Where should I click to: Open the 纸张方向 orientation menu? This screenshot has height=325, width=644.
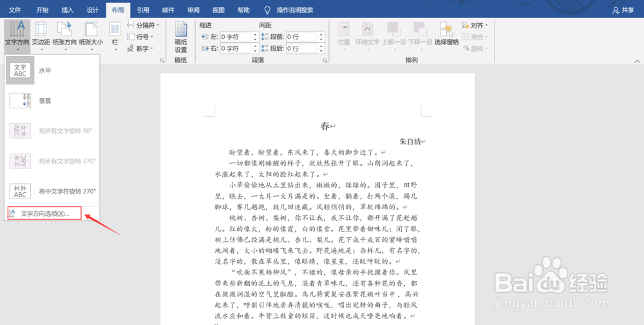coord(64,36)
